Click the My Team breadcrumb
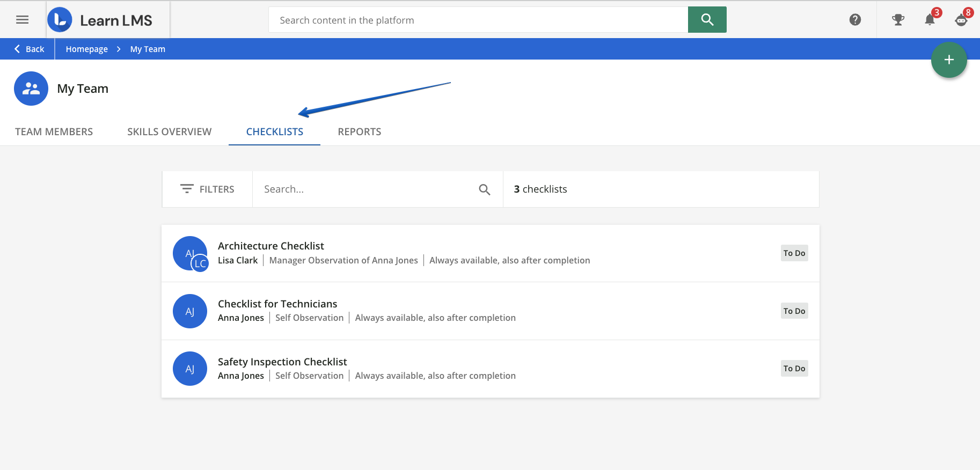 (148, 49)
